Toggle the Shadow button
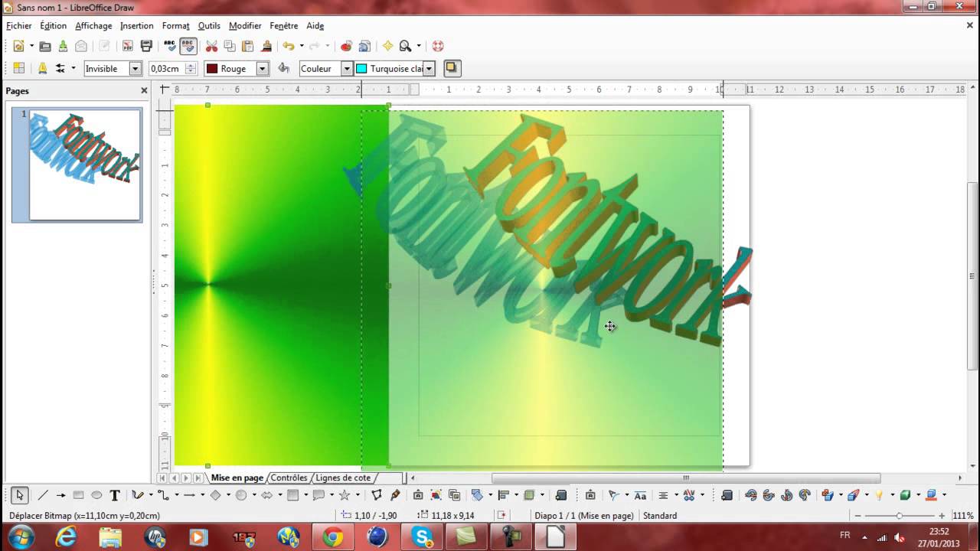980x551 pixels. [x=452, y=68]
